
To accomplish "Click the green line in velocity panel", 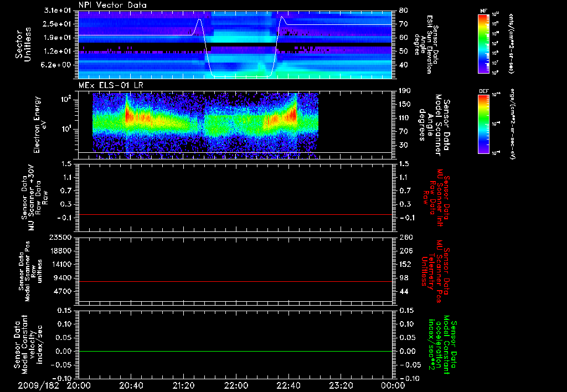I will click(x=235, y=351).
